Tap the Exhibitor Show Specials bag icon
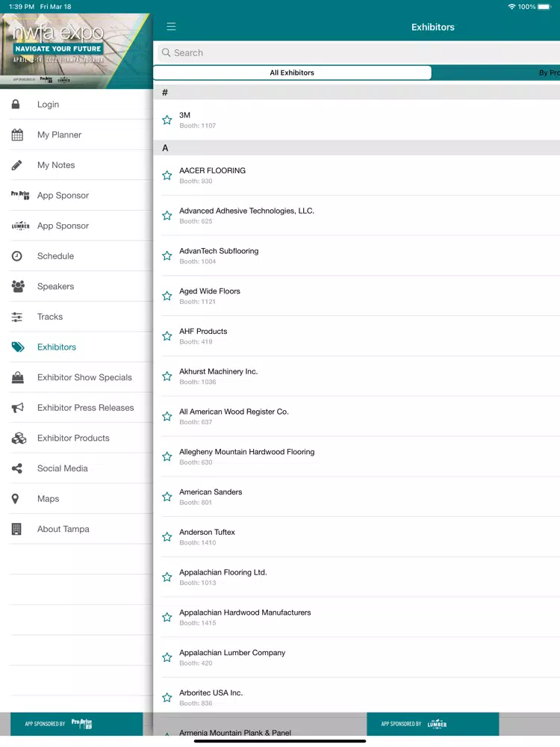The height and width of the screenshot is (747, 560). pyautogui.click(x=18, y=377)
